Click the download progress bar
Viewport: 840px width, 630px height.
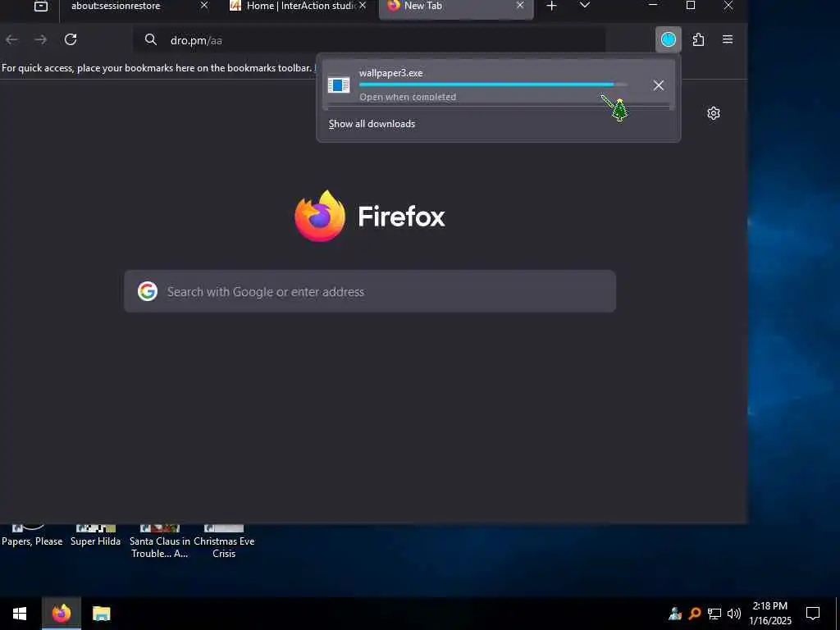pyautogui.click(x=493, y=84)
